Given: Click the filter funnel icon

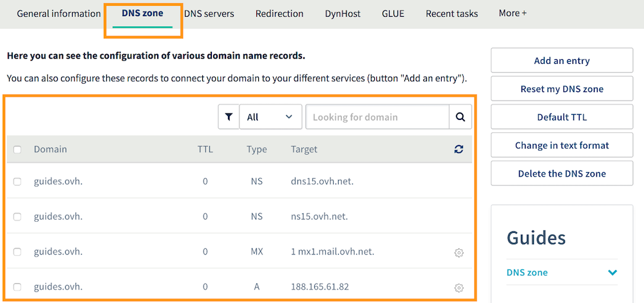Looking at the screenshot, I should [x=229, y=117].
